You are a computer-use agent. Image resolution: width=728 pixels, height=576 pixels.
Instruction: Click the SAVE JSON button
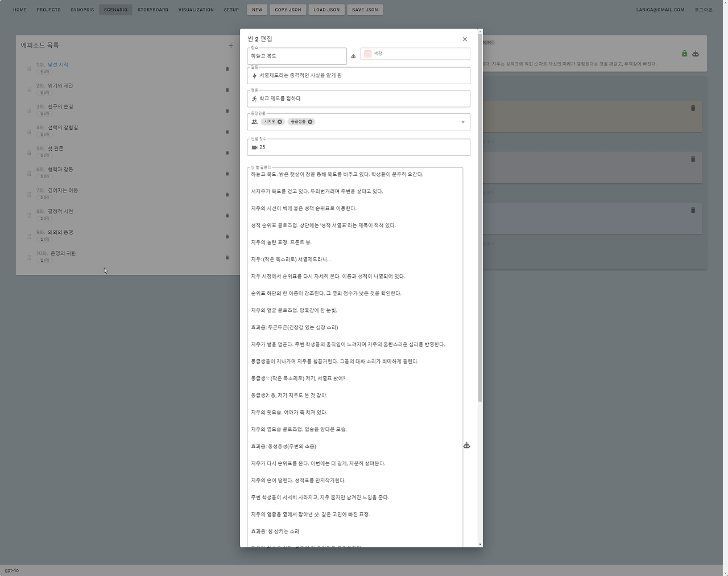click(x=365, y=10)
